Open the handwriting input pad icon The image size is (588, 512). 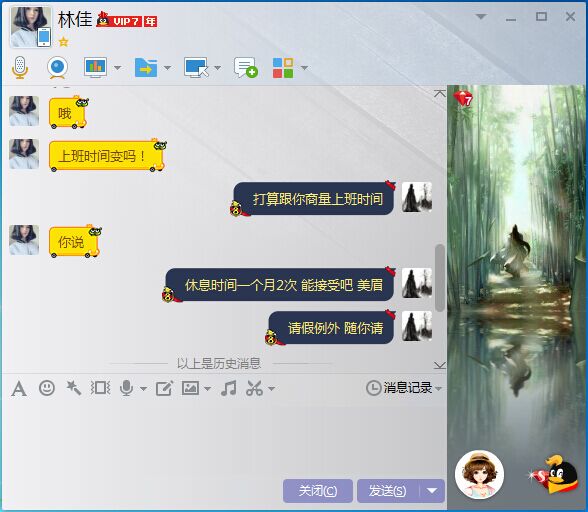164,388
